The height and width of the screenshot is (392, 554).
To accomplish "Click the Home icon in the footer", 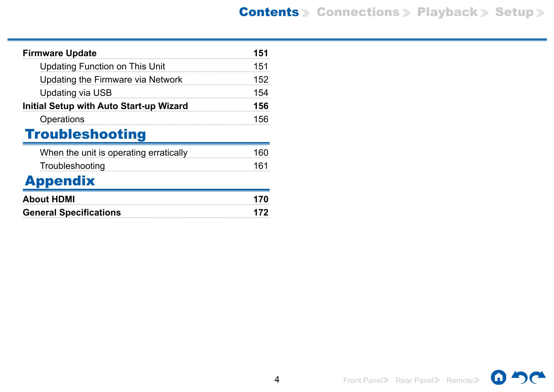I will [x=498, y=377].
